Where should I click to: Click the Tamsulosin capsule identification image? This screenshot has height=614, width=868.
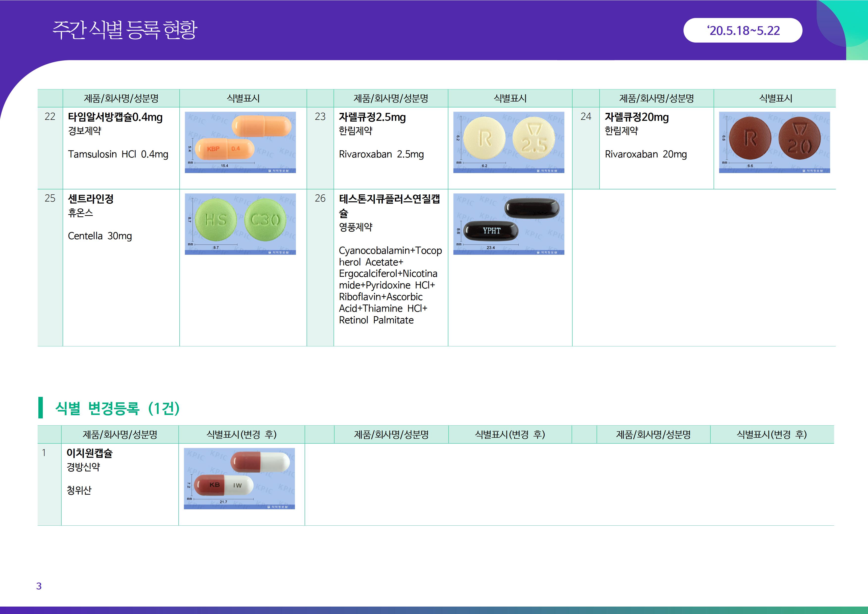pyautogui.click(x=240, y=142)
